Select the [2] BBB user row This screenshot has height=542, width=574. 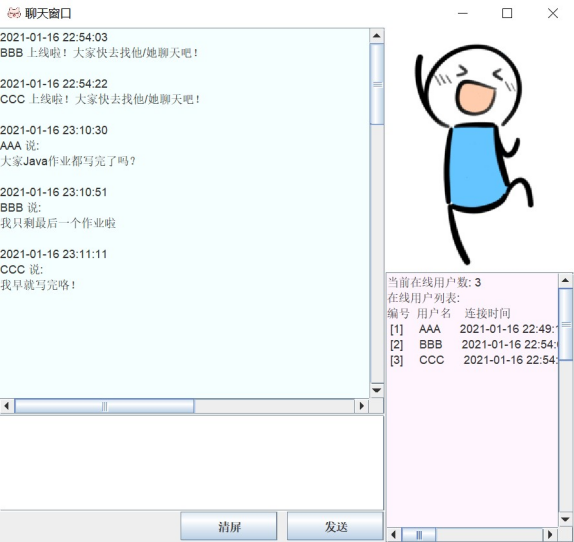[x=473, y=344]
